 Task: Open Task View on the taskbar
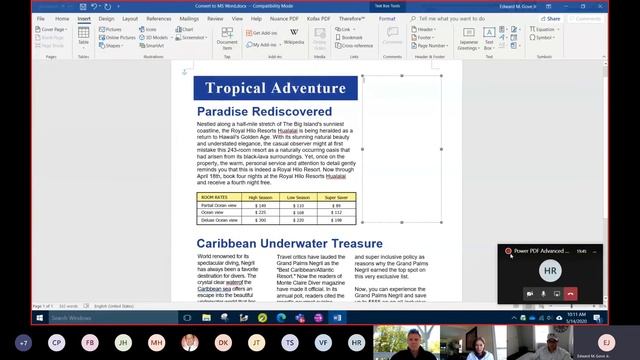[x=187, y=318]
